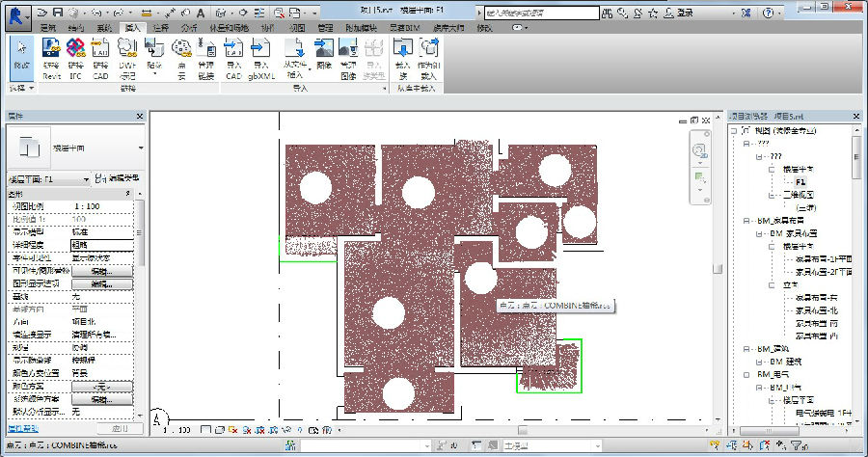Click the Edit Type button
This screenshot has width=868, height=457.
click(121, 179)
